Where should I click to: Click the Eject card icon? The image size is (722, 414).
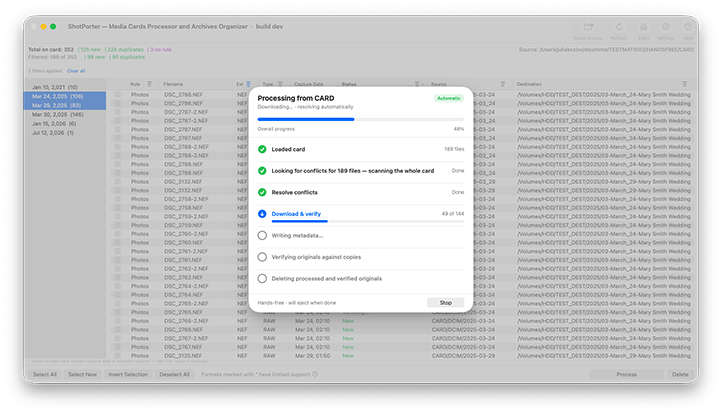644,27
